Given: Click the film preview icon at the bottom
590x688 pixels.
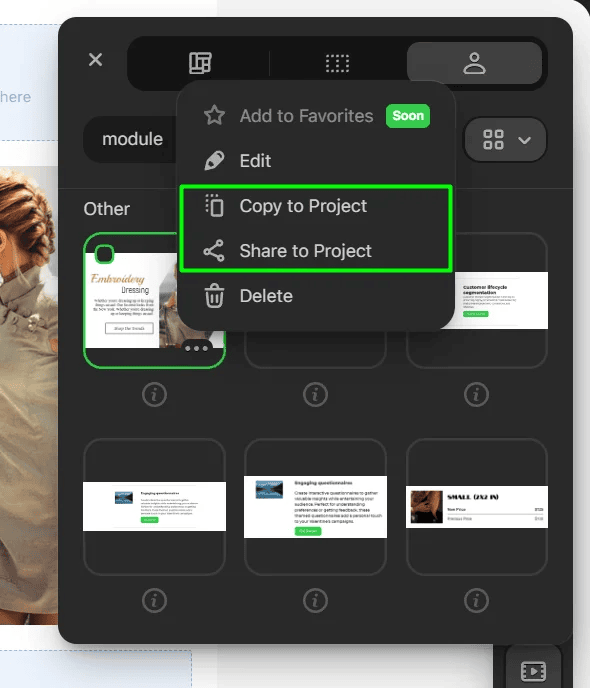Looking at the screenshot, I should [x=533, y=671].
